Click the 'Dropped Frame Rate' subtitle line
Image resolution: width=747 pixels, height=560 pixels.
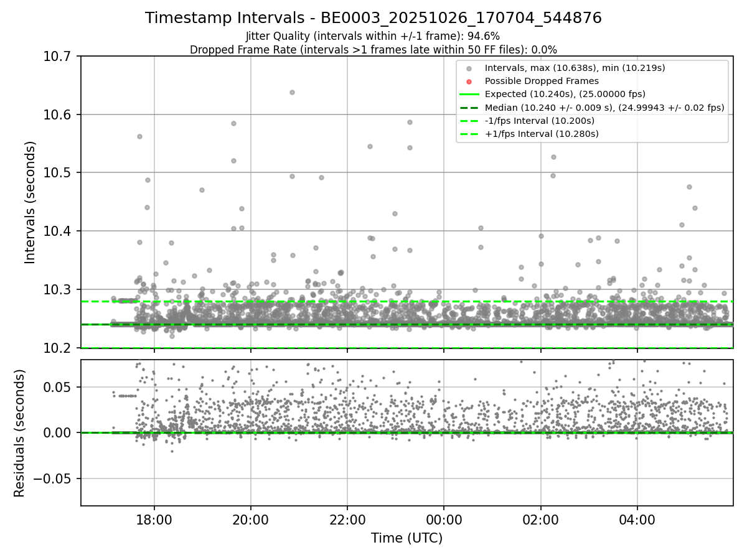coord(374,49)
